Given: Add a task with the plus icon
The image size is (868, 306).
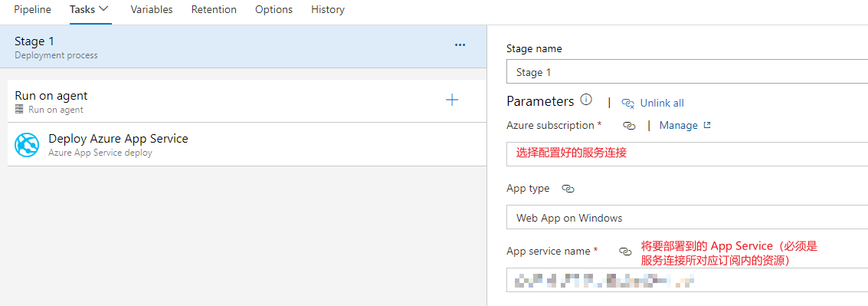Looking at the screenshot, I should [452, 100].
